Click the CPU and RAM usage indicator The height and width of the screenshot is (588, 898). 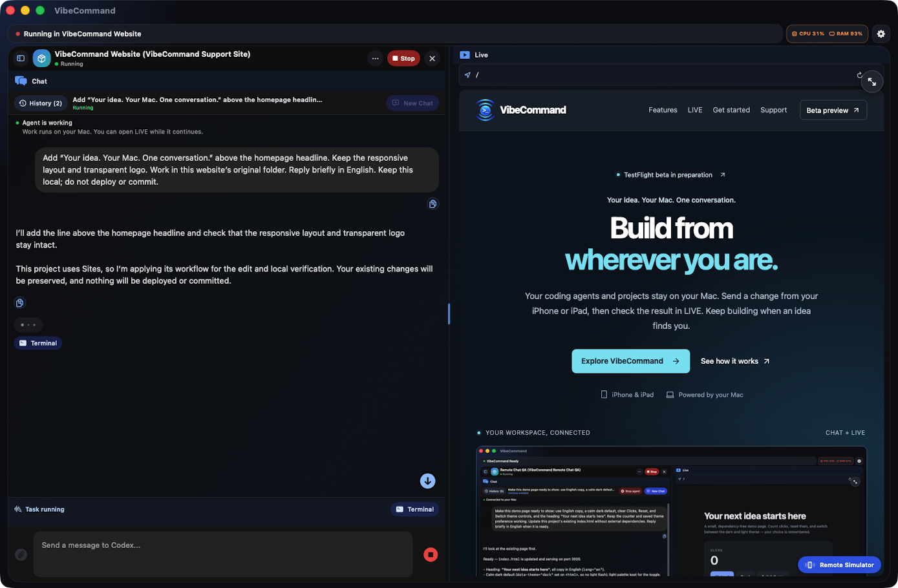[x=827, y=34]
